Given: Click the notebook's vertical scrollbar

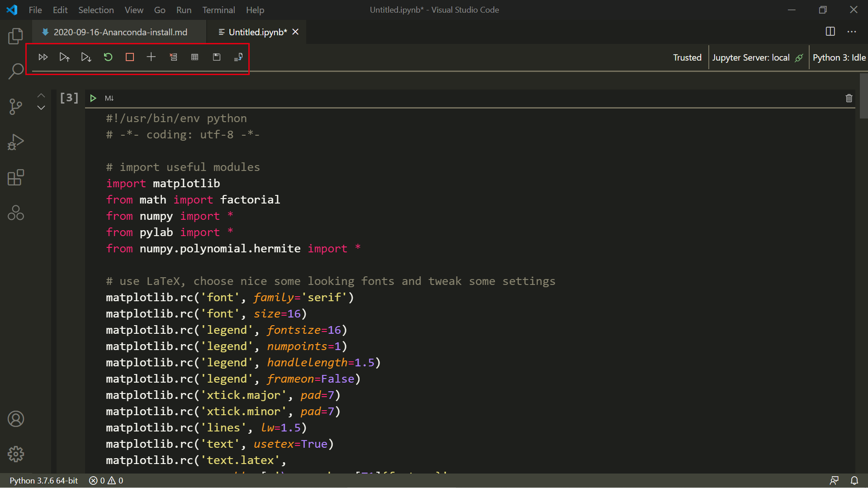Looking at the screenshot, I should (863, 95).
